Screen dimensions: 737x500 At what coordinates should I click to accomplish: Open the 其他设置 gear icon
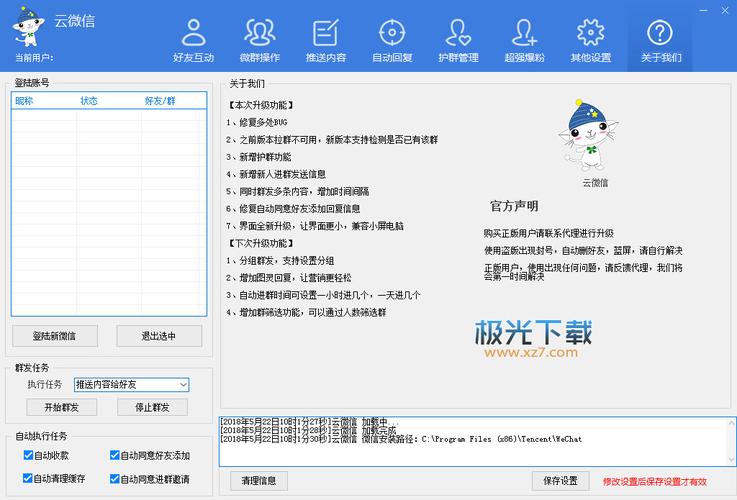pos(591,32)
